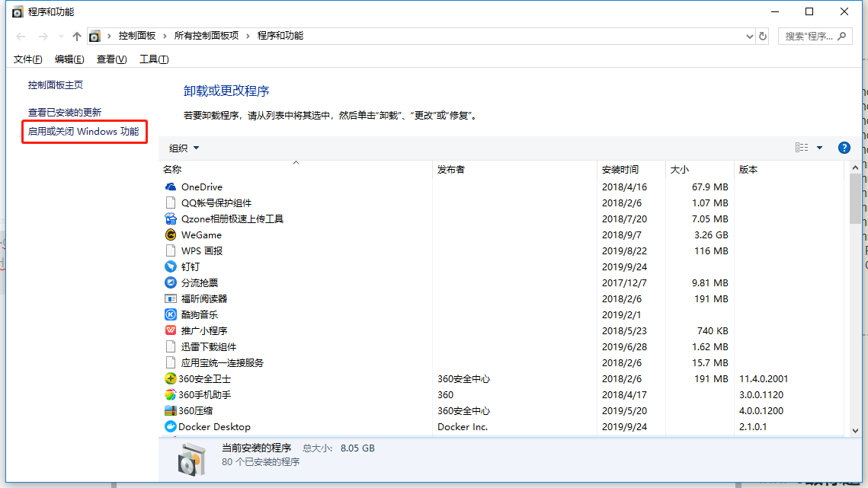Click the WeGame program icon
This screenshot has width=868, height=488.
171,234
